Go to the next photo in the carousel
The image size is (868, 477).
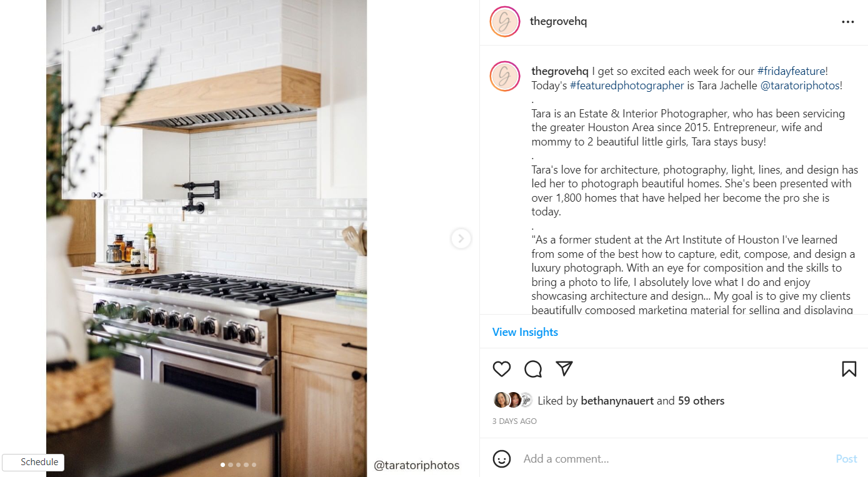(x=461, y=238)
